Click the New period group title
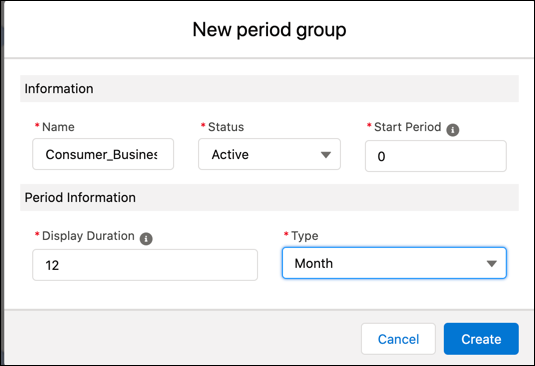Image resolution: width=535 pixels, height=366 pixels. point(269,30)
